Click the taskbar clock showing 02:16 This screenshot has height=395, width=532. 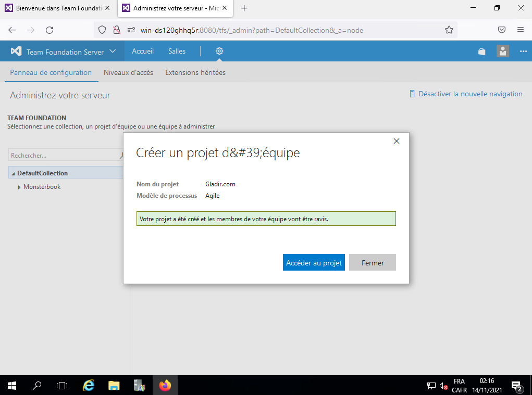tap(487, 386)
